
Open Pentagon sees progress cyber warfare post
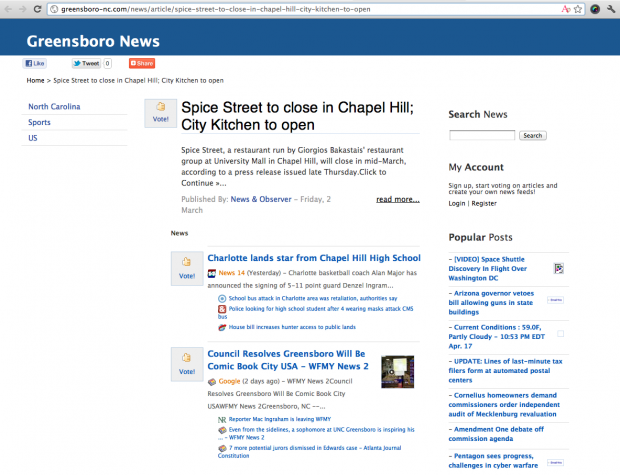(493, 461)
